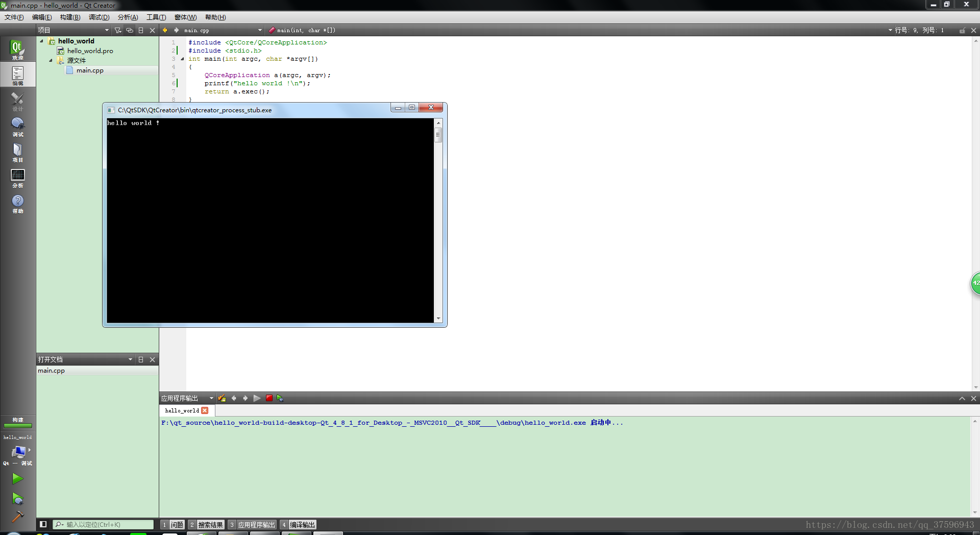Open the 构建(B) menu
This screenshot has height=535, width=980.
coord(70,17)
